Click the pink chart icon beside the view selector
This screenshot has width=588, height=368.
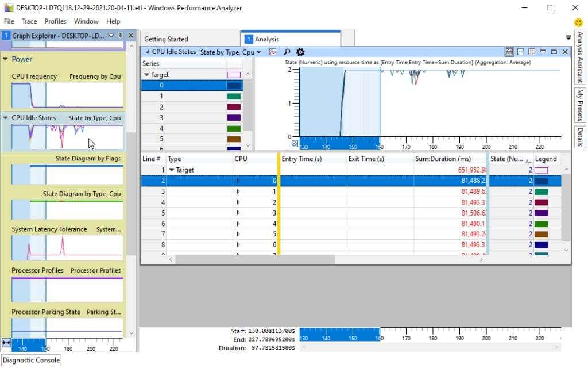coord(272,52)
